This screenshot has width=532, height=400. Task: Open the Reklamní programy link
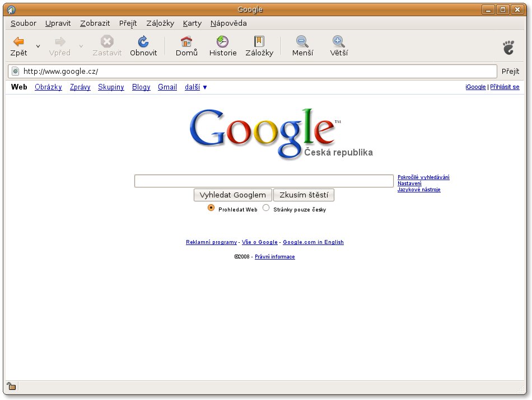click(211, 242)
